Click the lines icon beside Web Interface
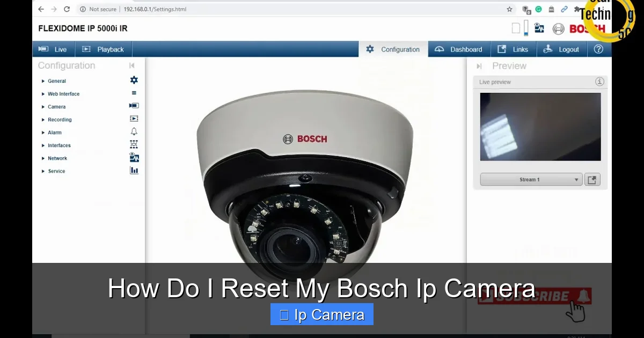This screenshot has height=338, width=644. [x=134, y=93]
